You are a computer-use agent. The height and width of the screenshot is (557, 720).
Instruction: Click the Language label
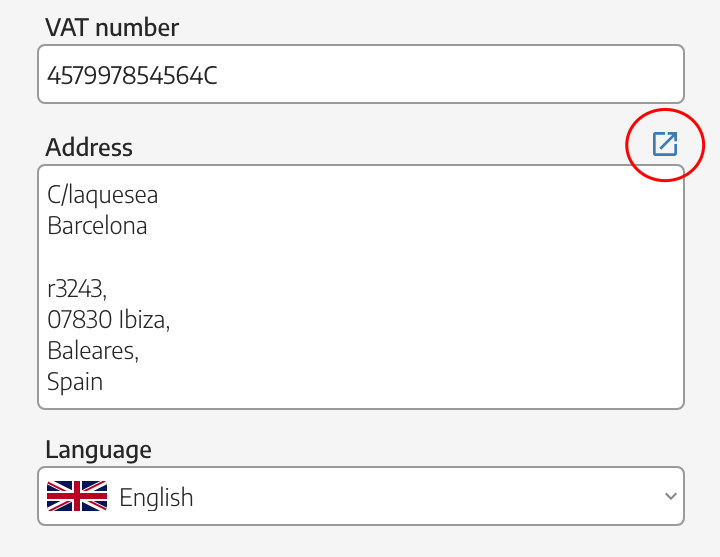coord(98,450)
